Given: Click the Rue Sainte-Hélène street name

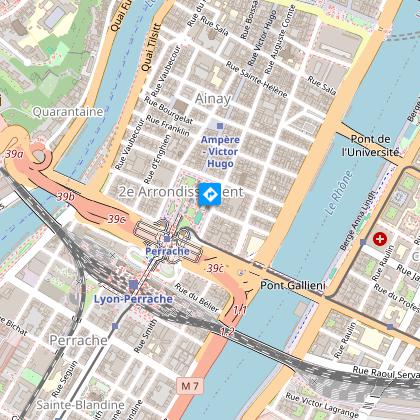Looking at the screenshot, I should (x=256, y=80).
